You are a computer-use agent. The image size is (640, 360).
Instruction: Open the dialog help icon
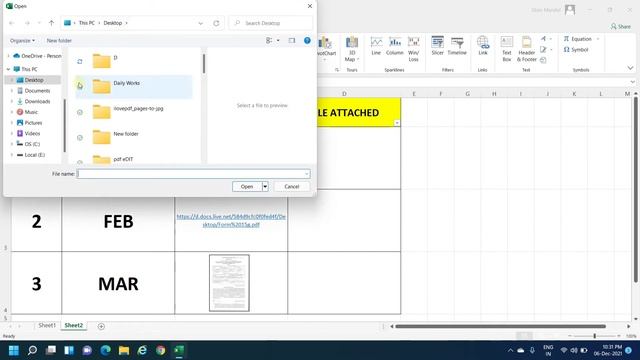pos(307,40)
